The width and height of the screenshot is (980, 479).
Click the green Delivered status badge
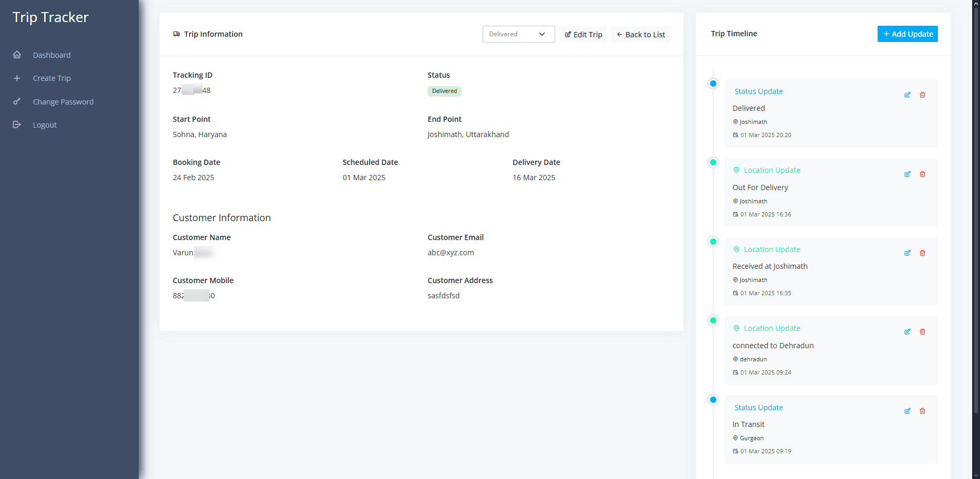click(x=444, y=91)
